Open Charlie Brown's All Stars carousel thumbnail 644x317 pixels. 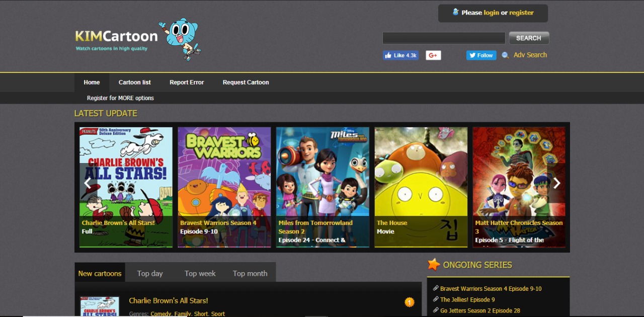(126, 187)
